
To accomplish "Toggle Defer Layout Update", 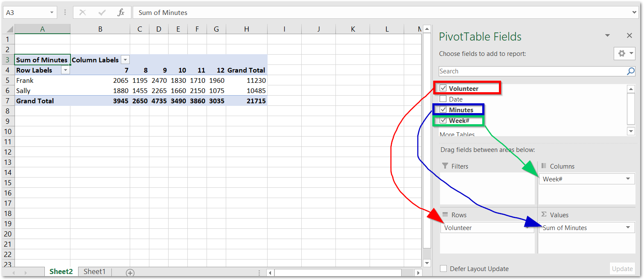I will [444, 268].
